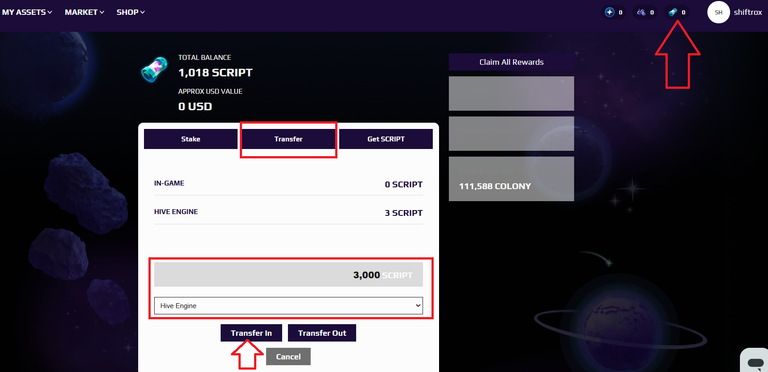Screen dimensions: 768x372
Task: Click the large SCRIPT capsule icon beside Total Balance
Action: (154, 70)
